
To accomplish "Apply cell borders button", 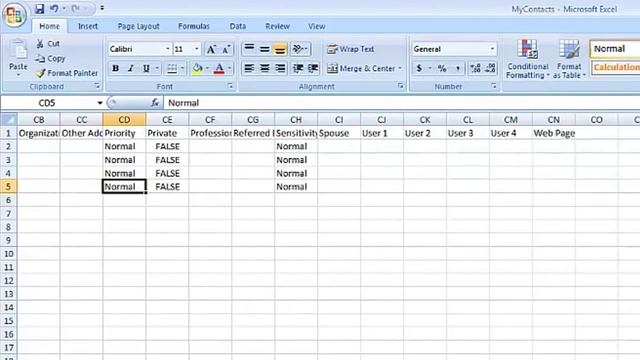I will tap(172, 68).
